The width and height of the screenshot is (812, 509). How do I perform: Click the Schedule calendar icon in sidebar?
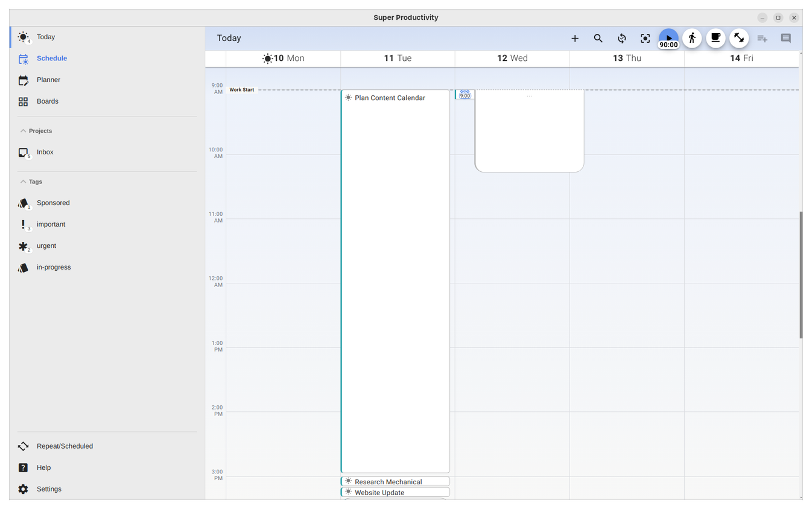pyautogui.click(x=23, y=58)
